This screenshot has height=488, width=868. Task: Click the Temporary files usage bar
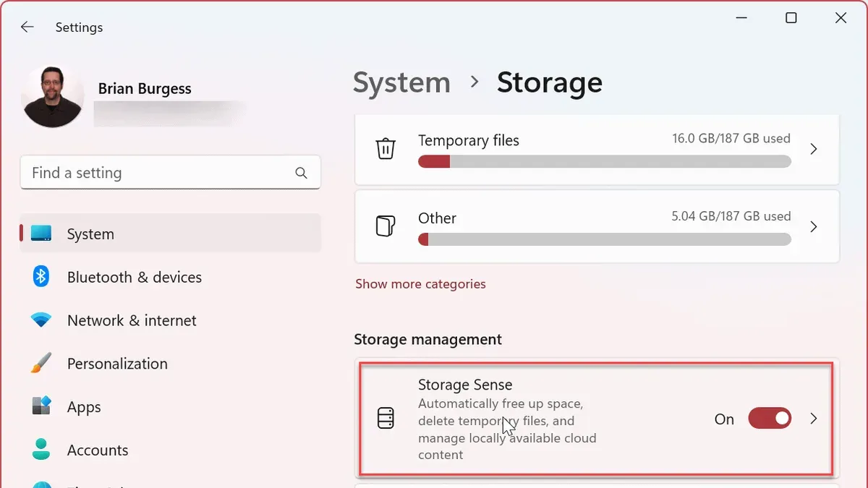point(604,162)
